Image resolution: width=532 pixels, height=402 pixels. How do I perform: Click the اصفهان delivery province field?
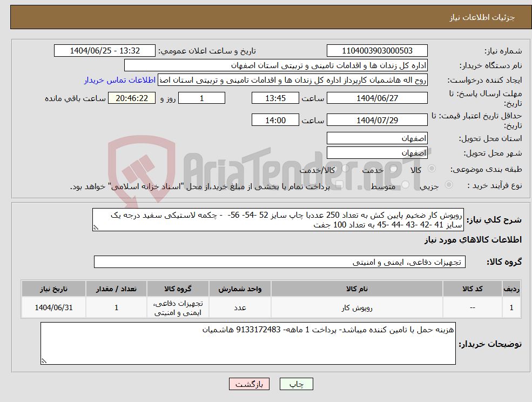coord(377,138)
